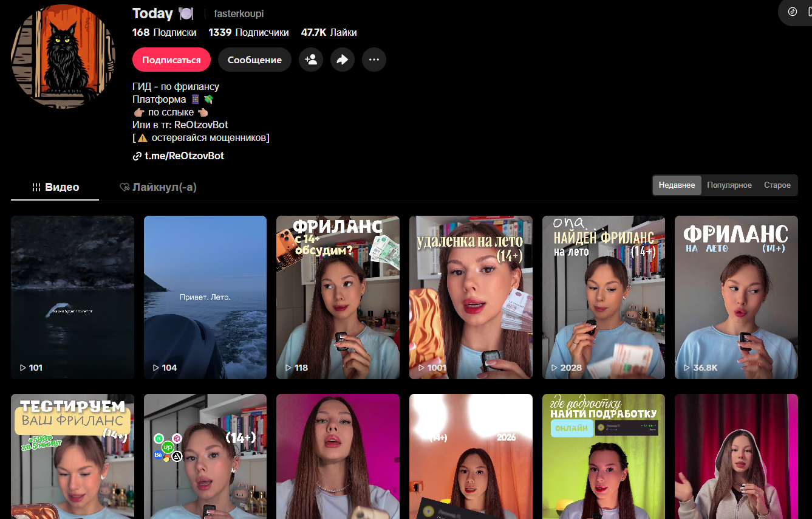Open the 'Фриланс на лето' video with 36.8K views
The image size is (812, 519).
736,297
